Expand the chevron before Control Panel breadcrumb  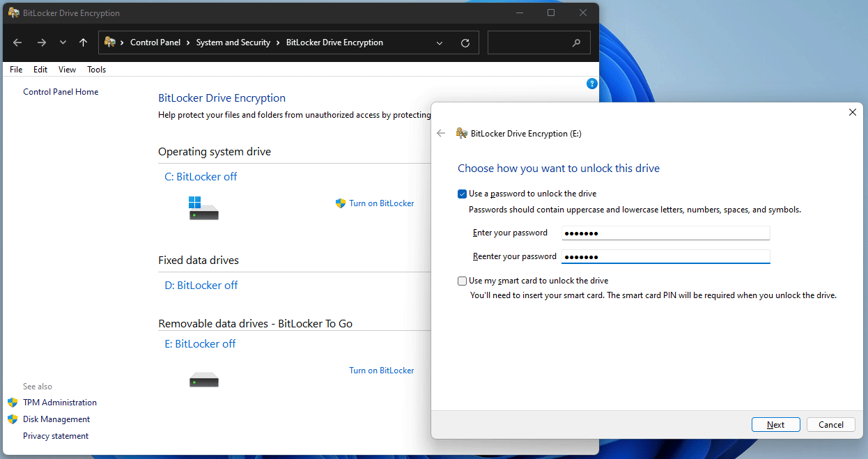(x=123, y=42)
